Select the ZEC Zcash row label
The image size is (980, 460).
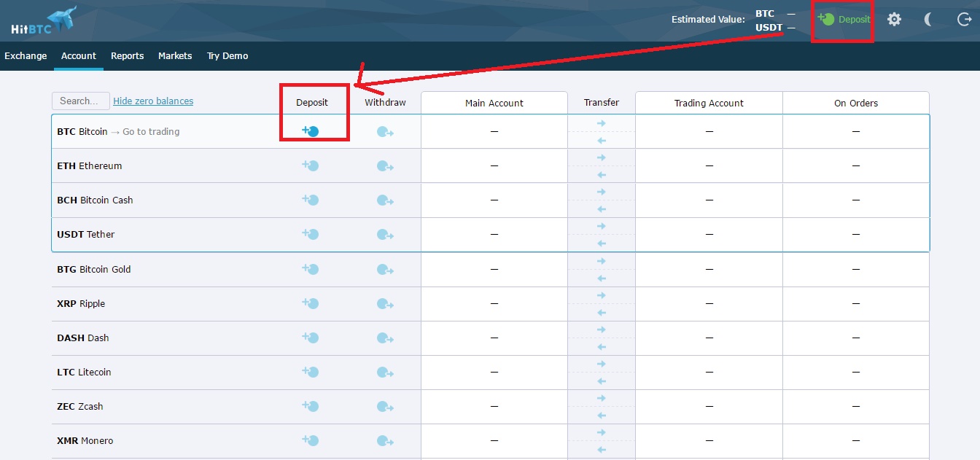(80, 406)
